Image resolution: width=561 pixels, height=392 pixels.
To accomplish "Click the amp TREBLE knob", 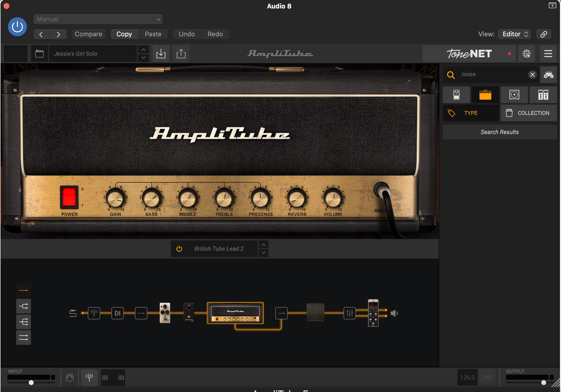I will point(224,199).
